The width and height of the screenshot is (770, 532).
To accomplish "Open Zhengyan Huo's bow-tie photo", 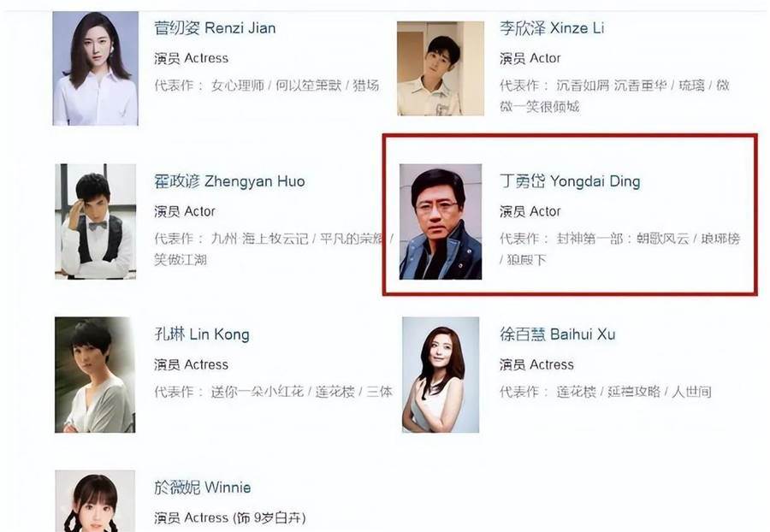I will pyautogui.click(x=95, y=222).
